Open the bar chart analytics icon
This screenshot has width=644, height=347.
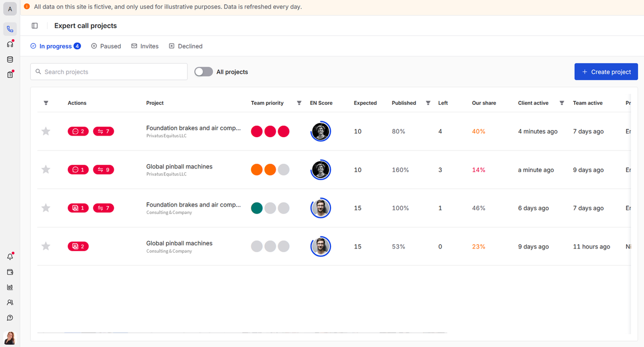[x=10, y=288]
